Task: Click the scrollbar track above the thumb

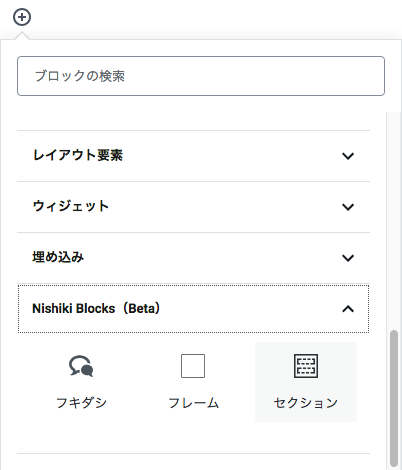Action: 394,220
